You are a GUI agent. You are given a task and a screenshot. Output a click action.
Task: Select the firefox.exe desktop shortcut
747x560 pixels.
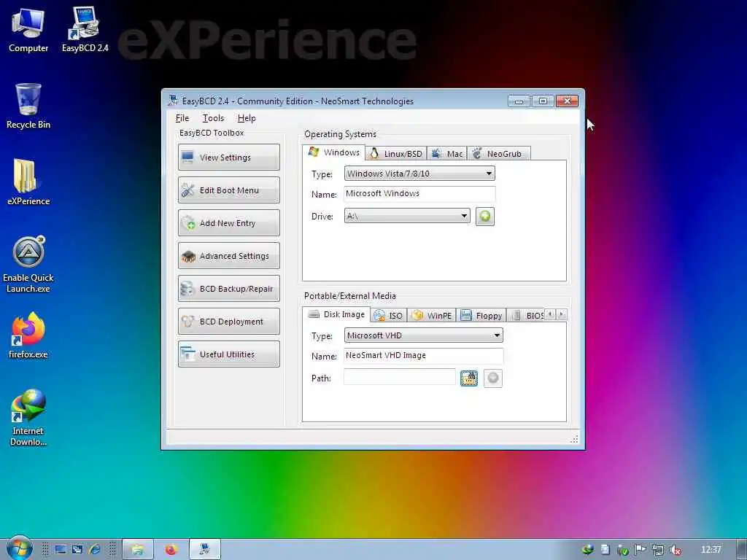[x=28, y=335]
